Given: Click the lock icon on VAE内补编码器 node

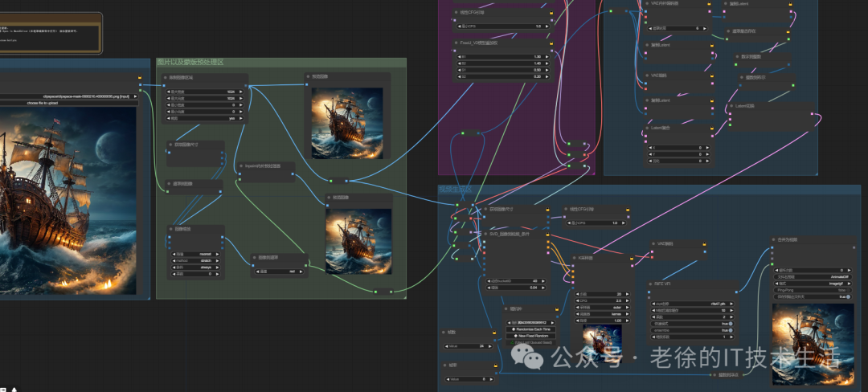Looking at the screenshot, I should point(710,3).
